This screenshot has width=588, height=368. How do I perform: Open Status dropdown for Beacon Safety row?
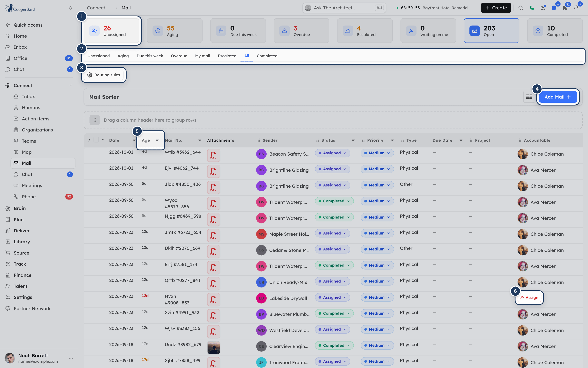(332, 153)
